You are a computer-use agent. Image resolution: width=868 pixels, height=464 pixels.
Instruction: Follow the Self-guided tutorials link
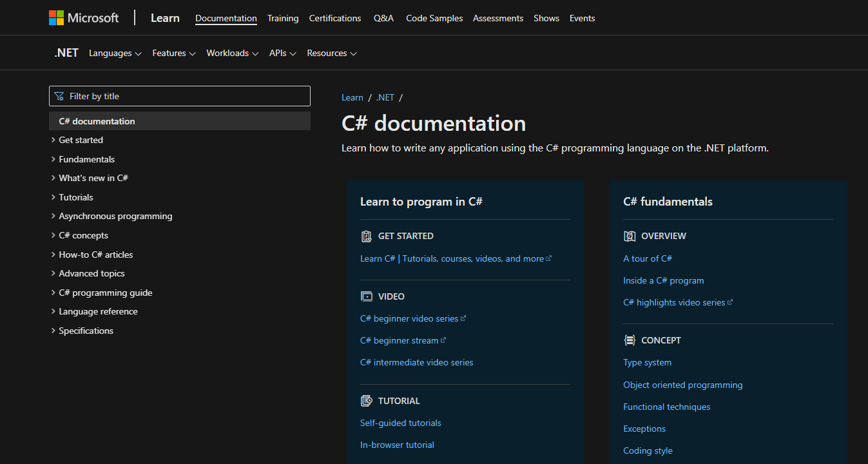pos(401,423)
